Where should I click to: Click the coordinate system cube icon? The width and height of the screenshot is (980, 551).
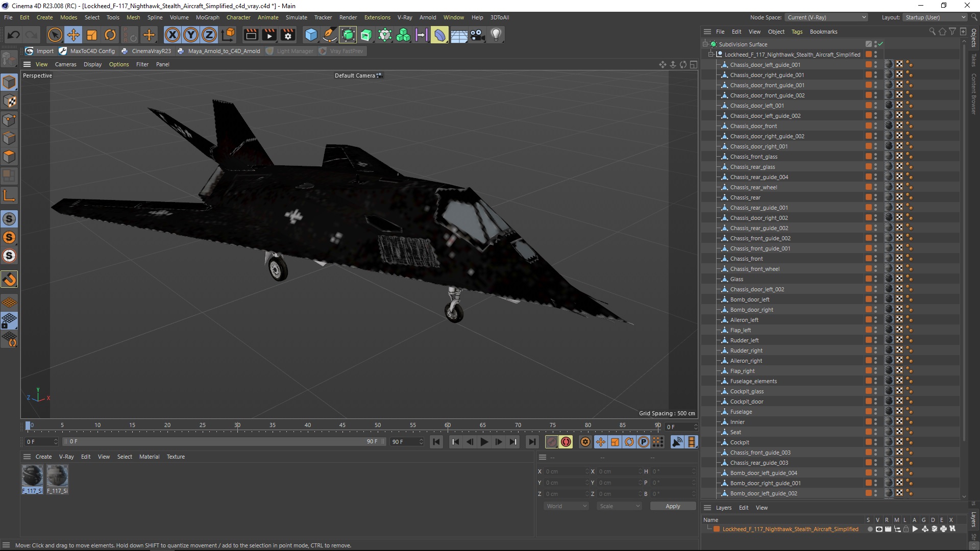(x=229, y=35)
